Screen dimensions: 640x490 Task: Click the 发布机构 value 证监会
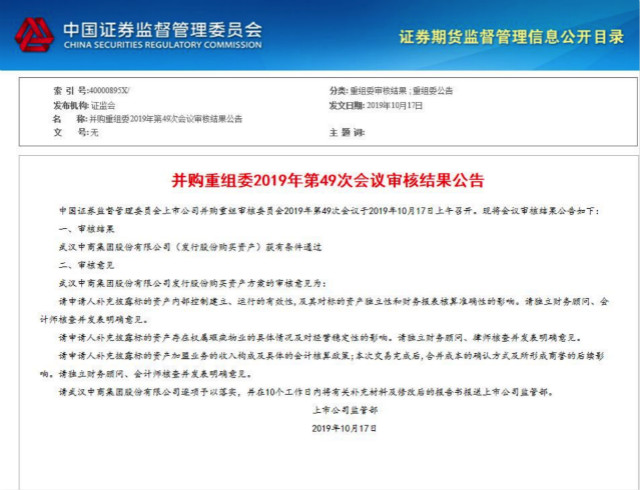103,106
